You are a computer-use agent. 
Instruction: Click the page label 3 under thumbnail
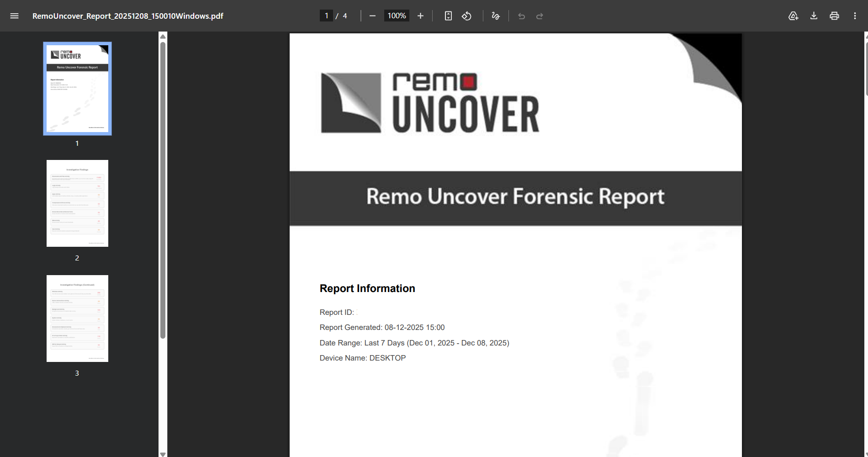[77, 373]
